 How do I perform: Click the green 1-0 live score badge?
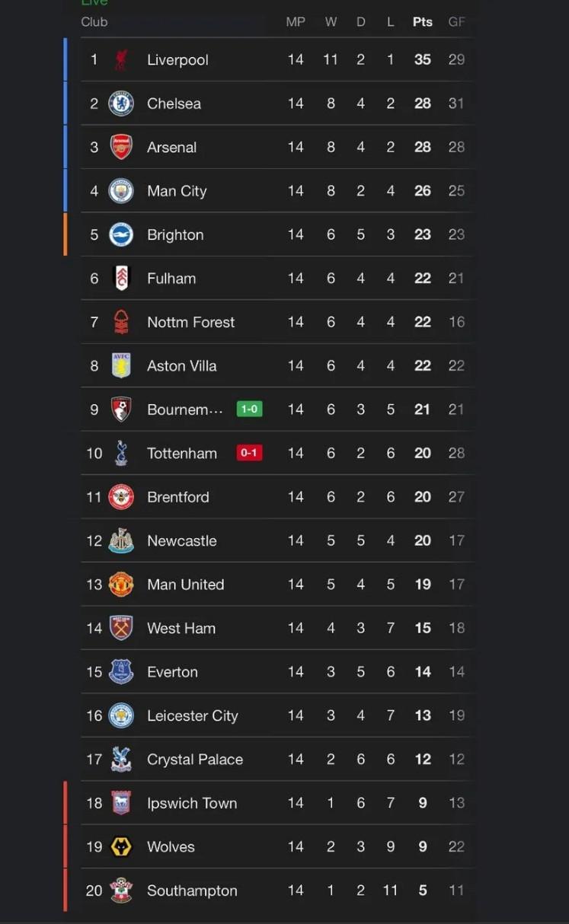tap(249, 409)
